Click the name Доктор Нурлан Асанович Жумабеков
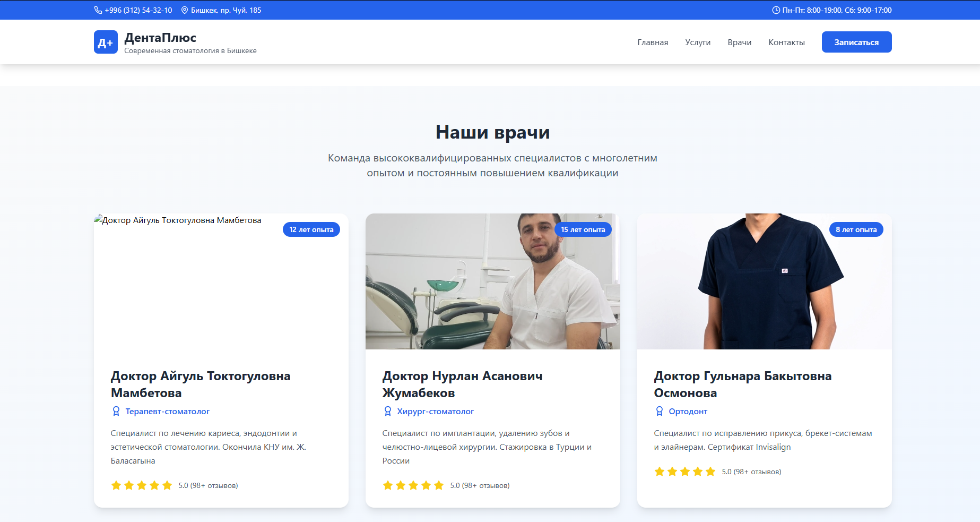980x522 pixels. coord(463,384)
